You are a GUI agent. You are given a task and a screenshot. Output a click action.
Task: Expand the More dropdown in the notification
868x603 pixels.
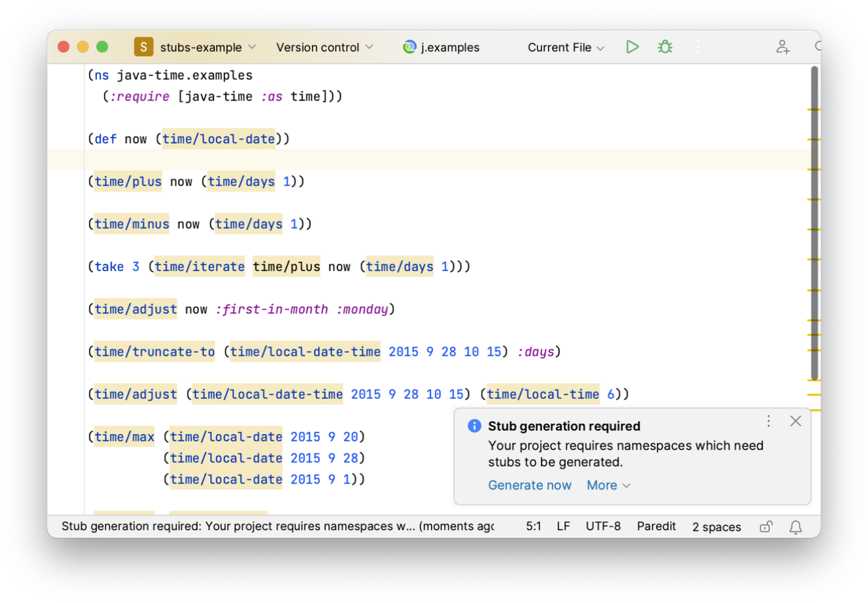pos(608,485)
